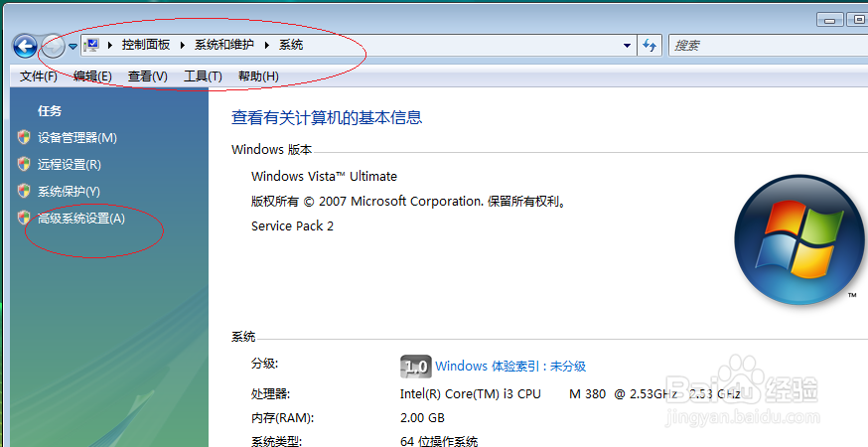Screen dimensions: 868x447
Task: Click the Windows Vista™ Ultimate text
Action: pos(324,176)
